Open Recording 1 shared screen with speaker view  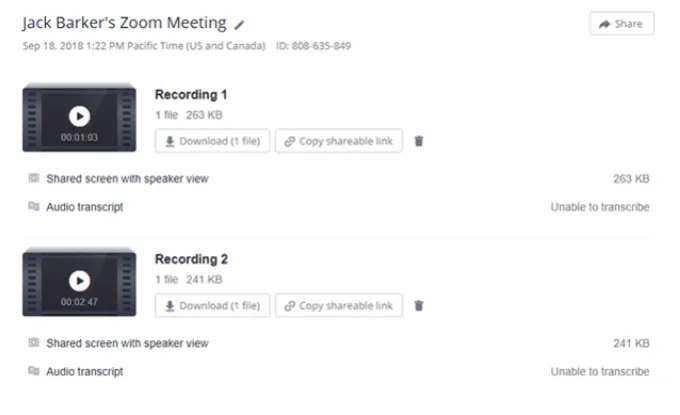point(127,179)
